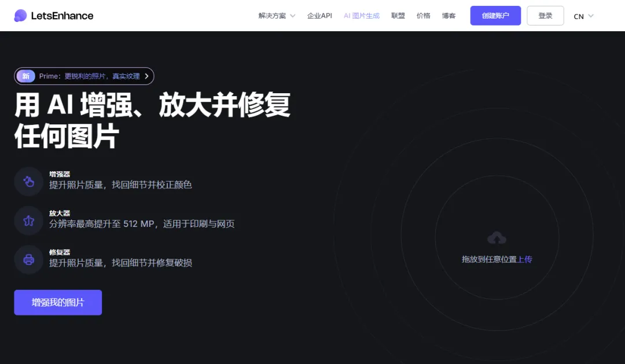
Task: Open AI 图片生成 menu item
Action: (362, 16)
